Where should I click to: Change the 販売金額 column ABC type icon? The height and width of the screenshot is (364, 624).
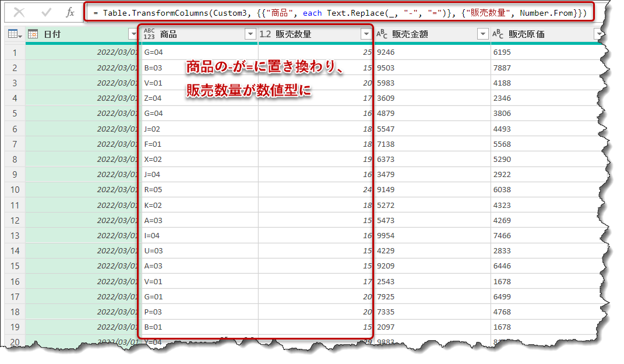click(382, 34)
